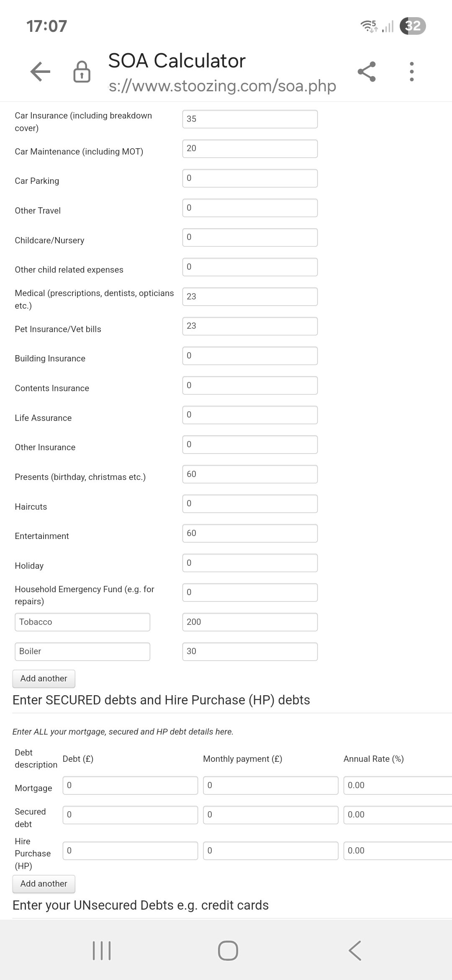Viewport: 452px width, 980px height.
Task: Select the Hire Purchase Debt (£) field
Action: (130, 851)
